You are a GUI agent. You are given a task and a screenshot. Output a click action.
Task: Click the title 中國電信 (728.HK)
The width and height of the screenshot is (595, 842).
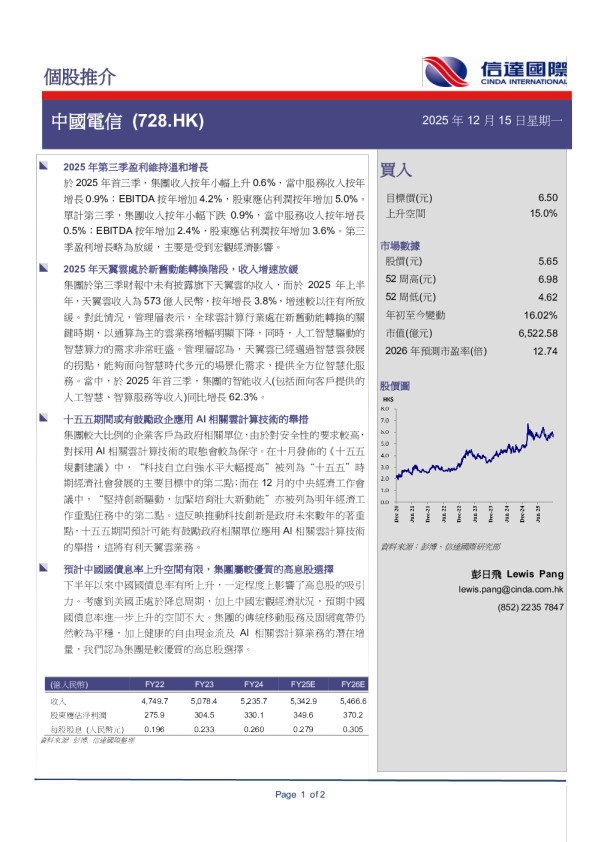[127, 121]
